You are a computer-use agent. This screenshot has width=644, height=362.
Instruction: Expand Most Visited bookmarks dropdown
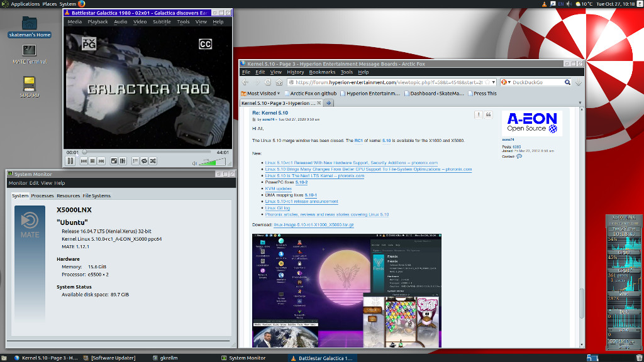[x=260, y=94]
